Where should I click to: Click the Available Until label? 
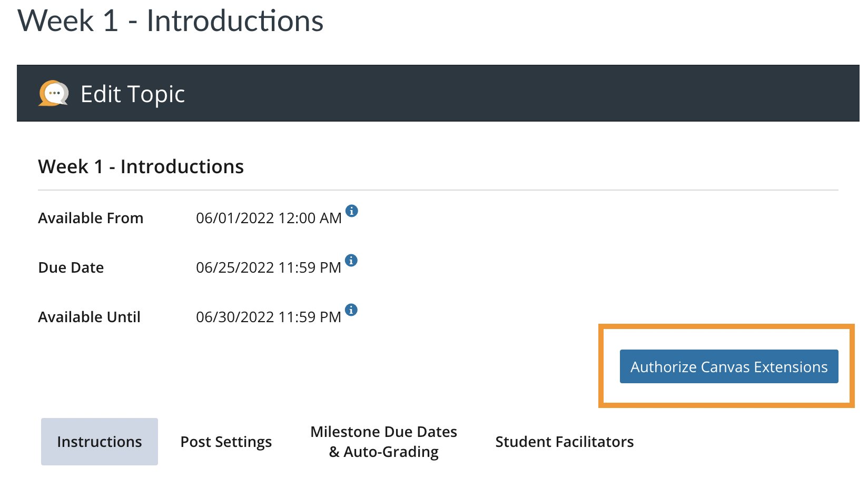[x=88, y=316]
